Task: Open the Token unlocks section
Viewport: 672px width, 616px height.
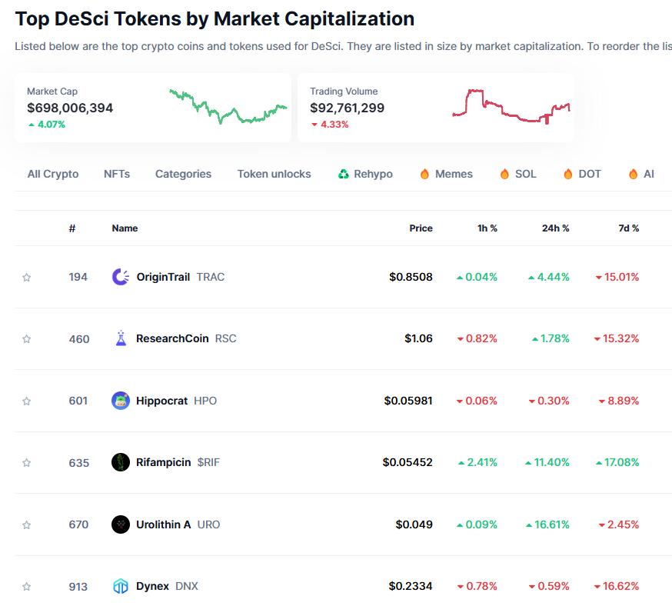Action: click(x=273, y=174)
